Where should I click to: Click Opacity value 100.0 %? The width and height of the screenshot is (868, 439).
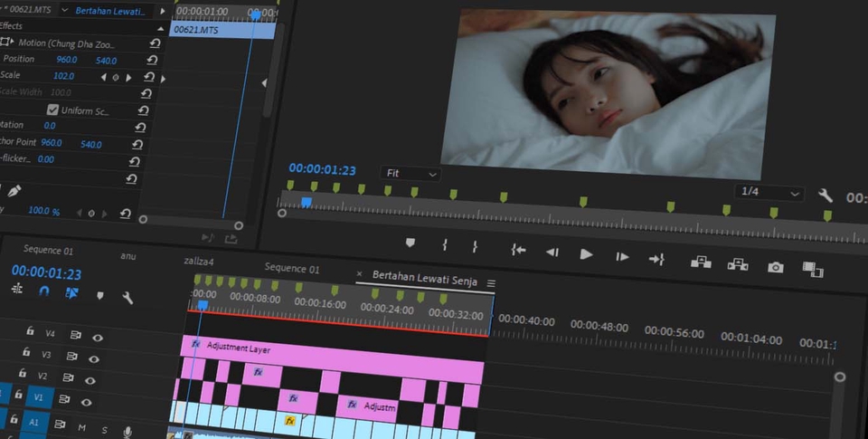tap(43, 211)
